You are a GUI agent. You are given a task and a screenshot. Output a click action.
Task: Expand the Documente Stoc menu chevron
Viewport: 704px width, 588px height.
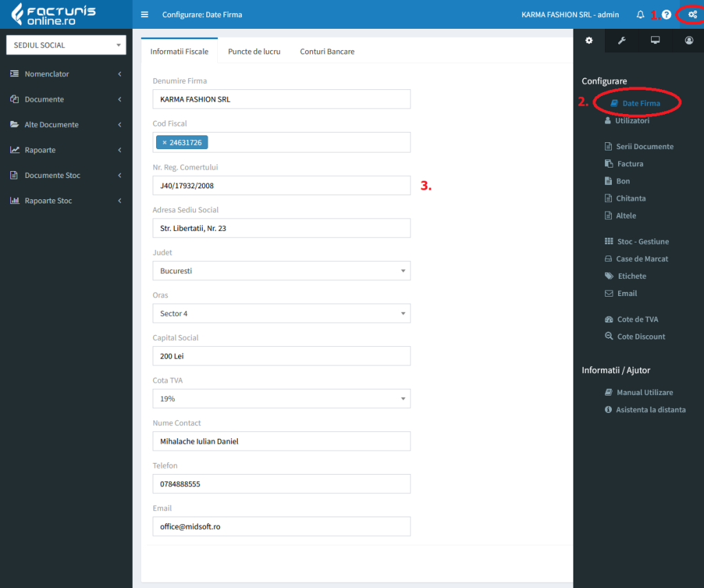[120, 175]
